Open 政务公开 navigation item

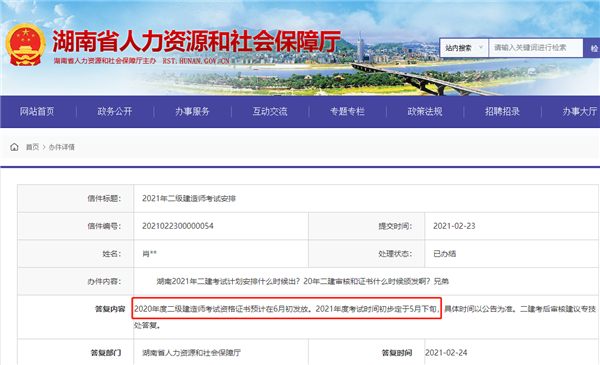(x=115, y=111)
